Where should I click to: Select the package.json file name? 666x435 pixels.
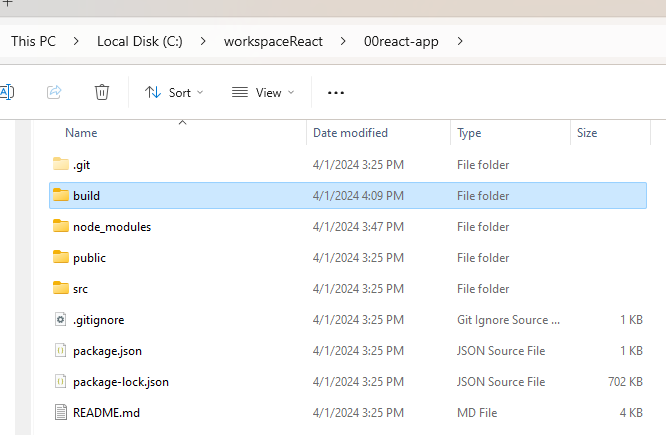pyautogui.click(x=107, y=351)
